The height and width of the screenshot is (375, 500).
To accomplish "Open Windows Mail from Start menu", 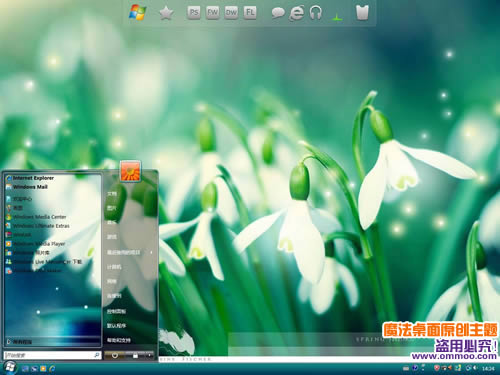I will coord(27,187).
